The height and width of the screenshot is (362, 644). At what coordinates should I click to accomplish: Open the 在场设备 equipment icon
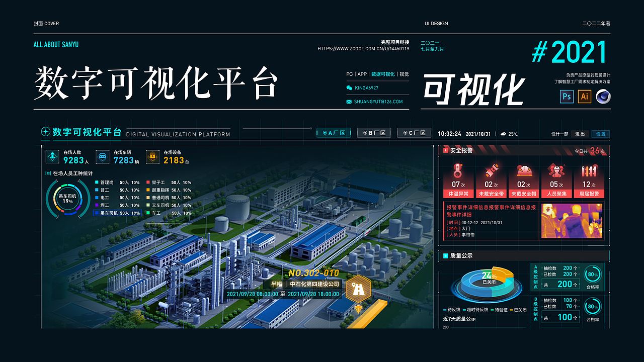point(152,156)
